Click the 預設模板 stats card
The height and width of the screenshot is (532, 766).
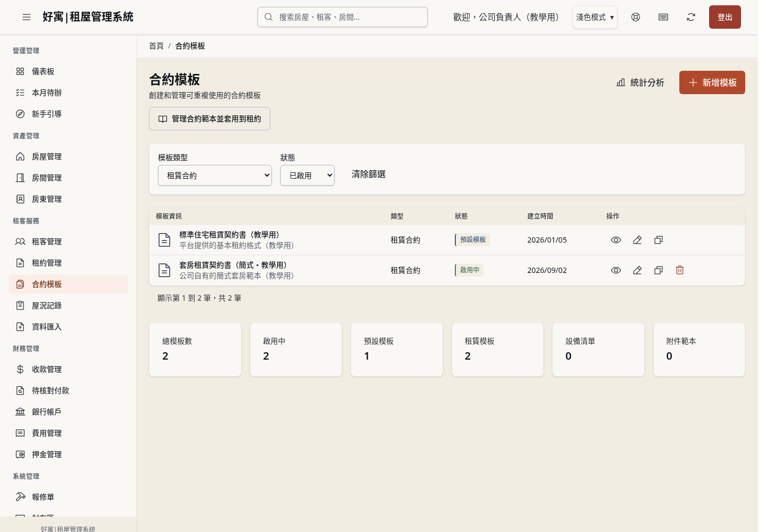[x=397, y=350]
